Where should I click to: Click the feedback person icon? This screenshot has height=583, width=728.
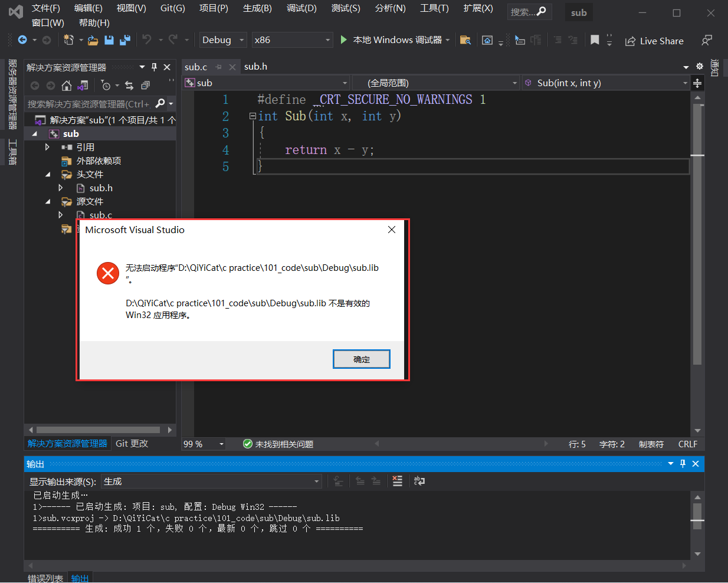(x=706, y=40)
